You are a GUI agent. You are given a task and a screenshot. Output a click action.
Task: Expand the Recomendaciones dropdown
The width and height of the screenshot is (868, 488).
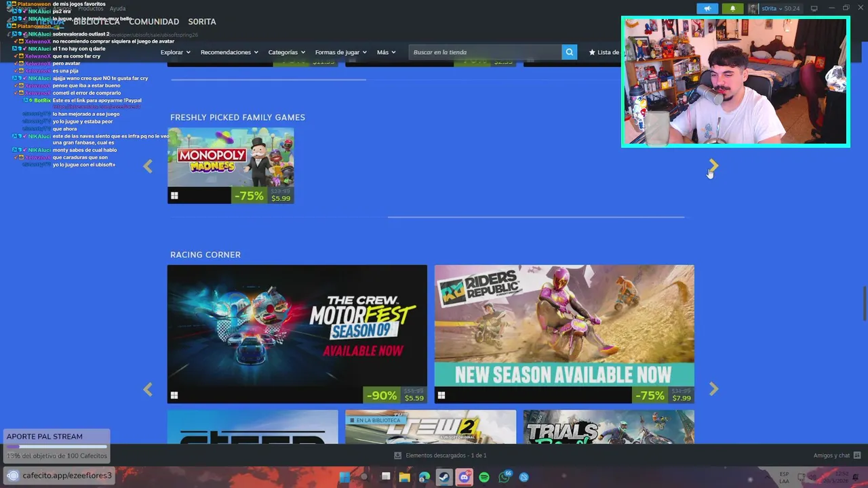[229, 52]
